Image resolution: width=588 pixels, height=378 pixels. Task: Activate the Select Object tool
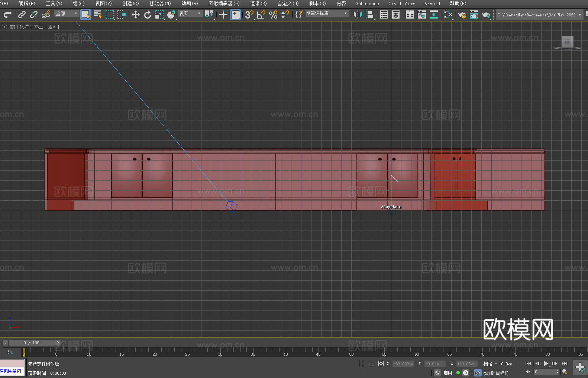pyautogui.click(x=86, y=14)
